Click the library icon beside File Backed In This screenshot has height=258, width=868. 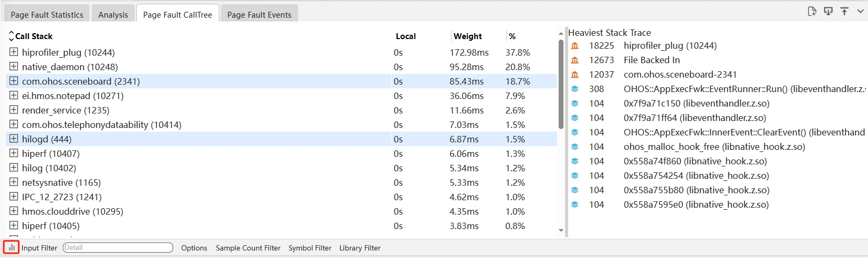click(575, 60)
